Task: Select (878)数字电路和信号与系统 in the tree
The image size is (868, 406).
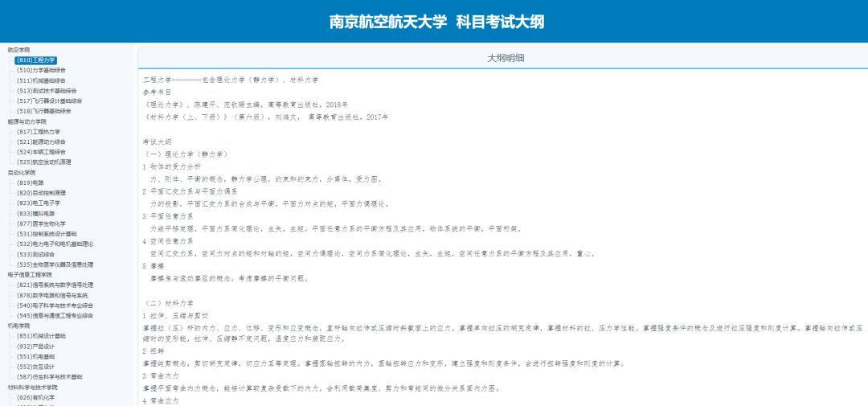Action: point(52,295)
